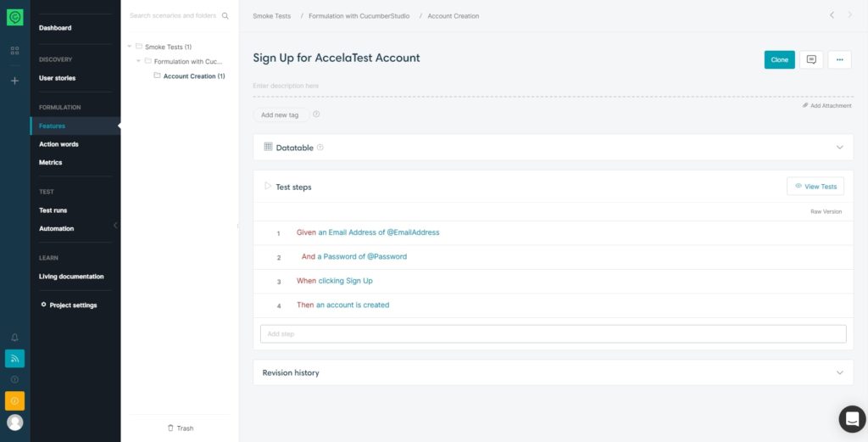Image resolution: width=868 pixels, height=442 pixels.
Task: Click Add new tag field
Action: (x=280, y=115)
